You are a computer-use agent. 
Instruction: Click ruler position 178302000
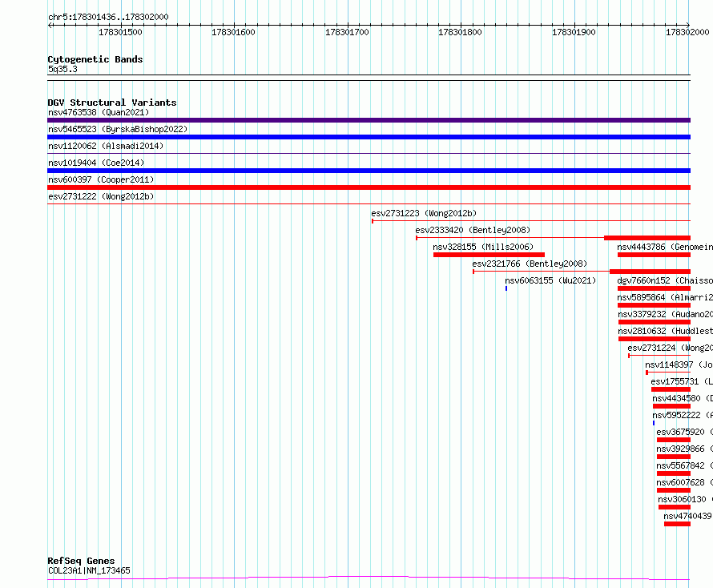[687, 32]
